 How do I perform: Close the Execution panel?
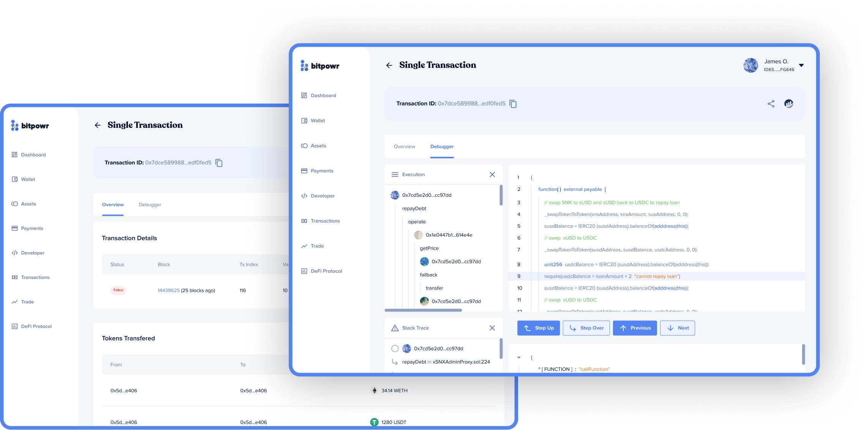(x=492, y=175)
